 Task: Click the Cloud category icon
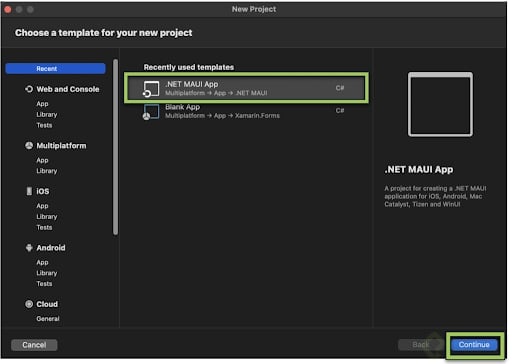click(x=29, y=304)
